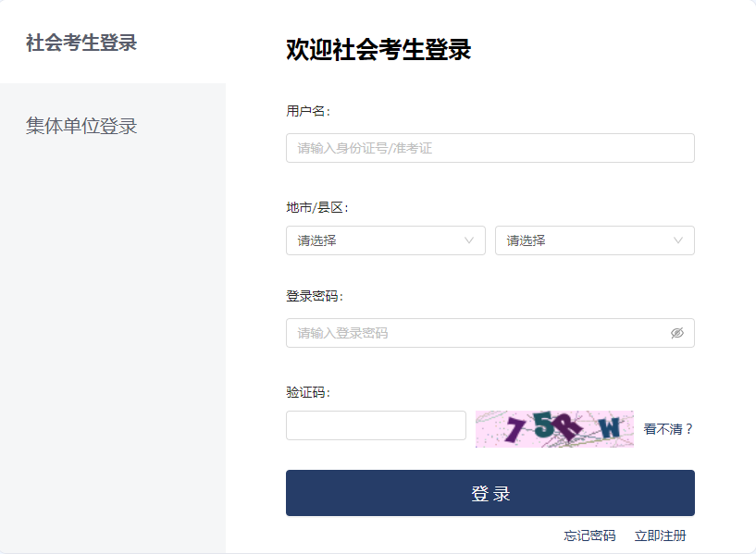Click the 登录 login button

tap(490, 493)
